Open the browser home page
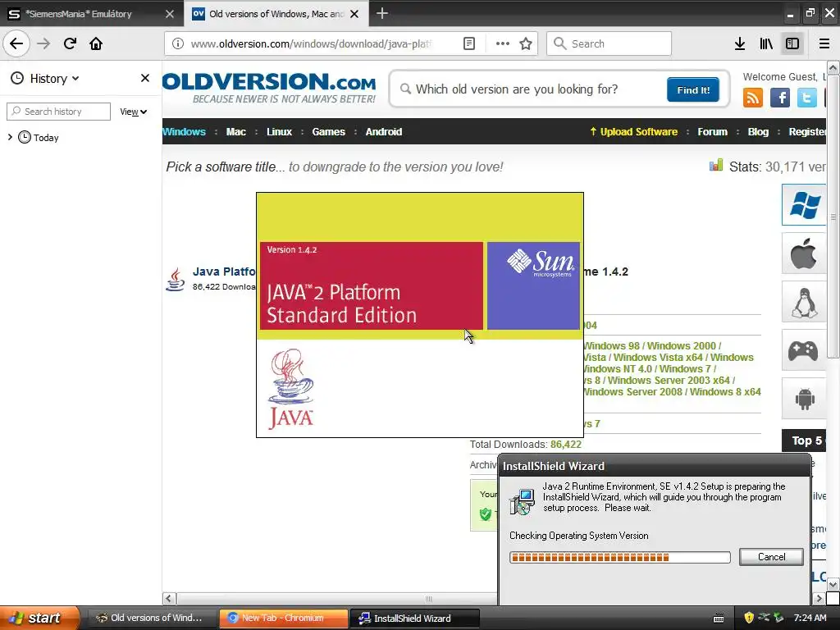840x630 pixels. pyautogui.click(x=96, y=43)
